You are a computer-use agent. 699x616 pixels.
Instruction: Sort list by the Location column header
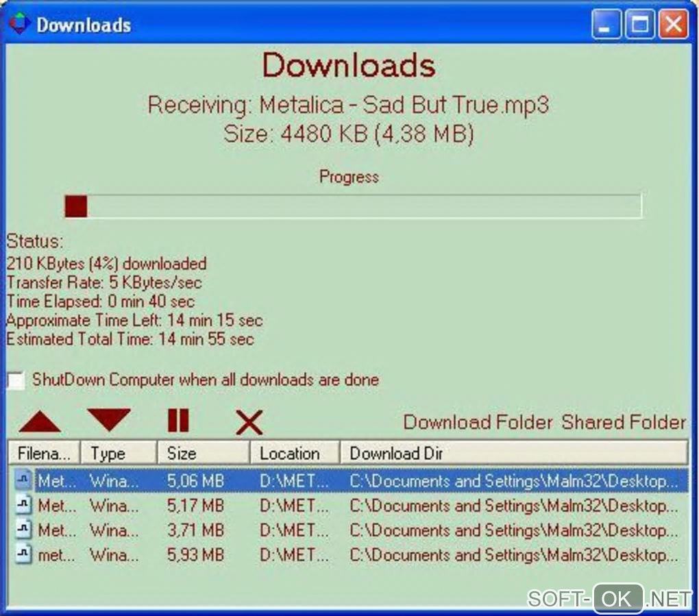click(x=295, y=454)
